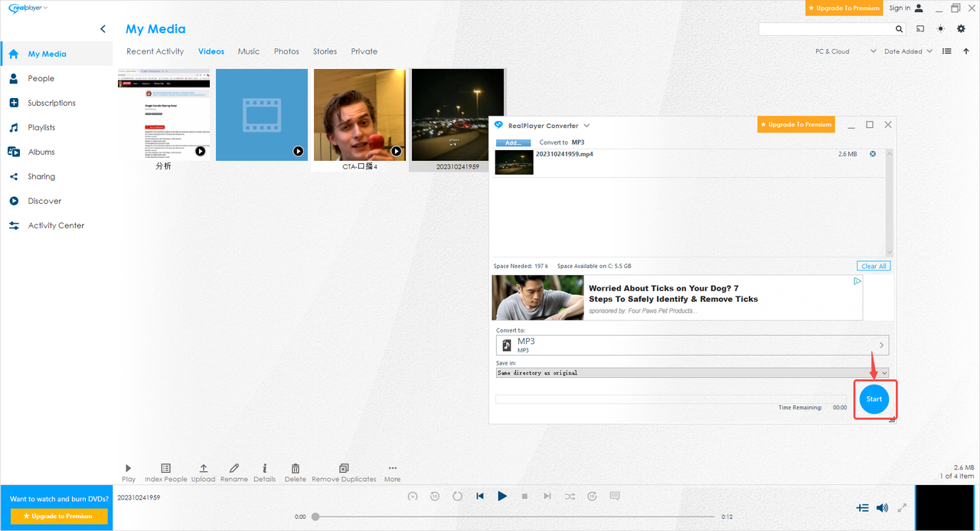The image size is (980, 531).
Task: Click the Clear All button in converter
Action: coord(874,266)
